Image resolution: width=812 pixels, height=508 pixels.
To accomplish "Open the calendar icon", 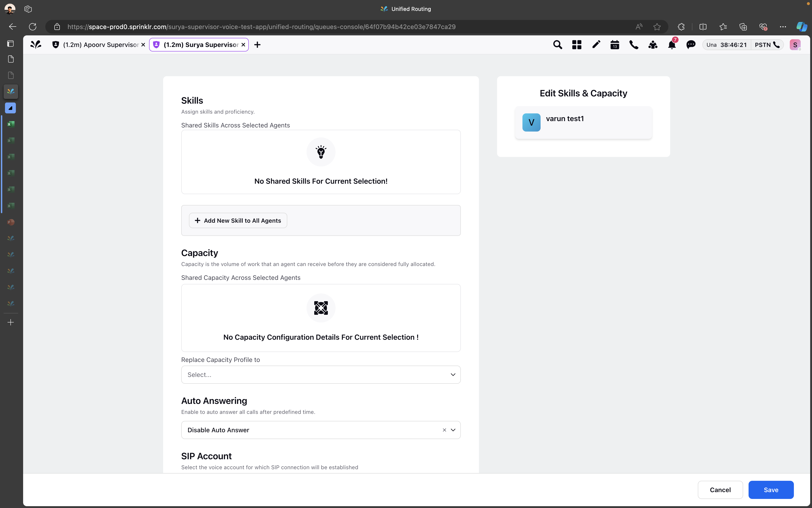I will coord(615,45).
